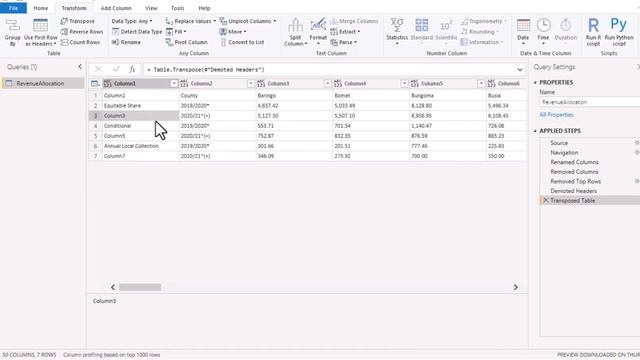Run R script
The height and width of the screenshot is (360, 640).
593,32
